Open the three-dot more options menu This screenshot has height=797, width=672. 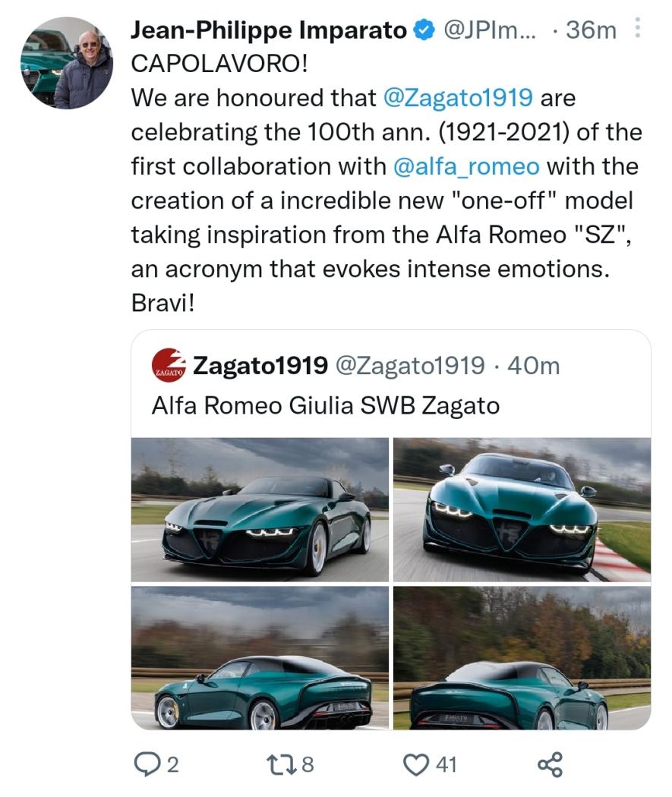click(x=637, y=30)
